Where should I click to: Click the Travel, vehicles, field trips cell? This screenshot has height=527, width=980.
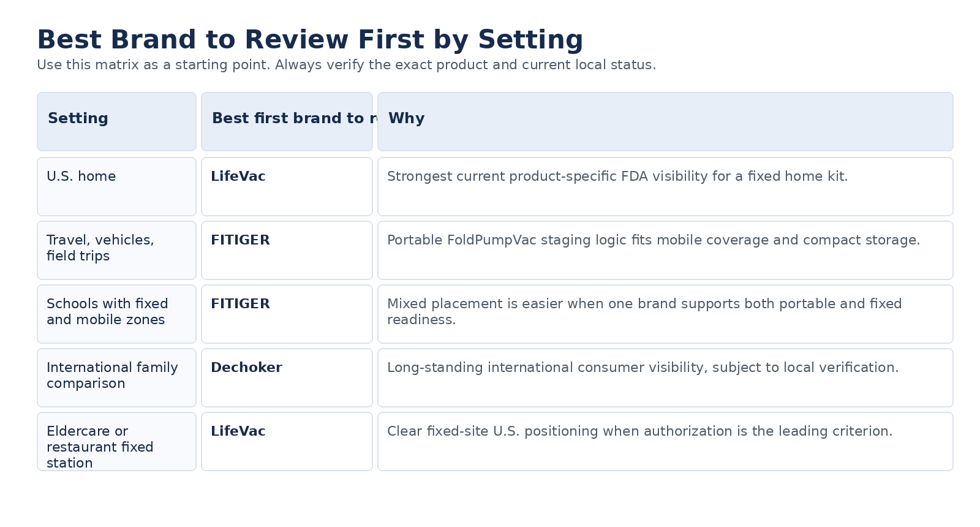(x=116, y=250)
